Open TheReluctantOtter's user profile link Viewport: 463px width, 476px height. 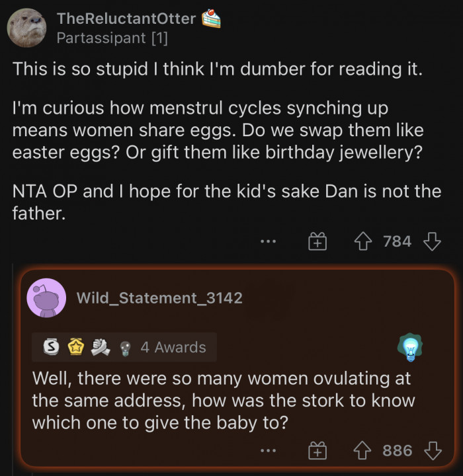point(126,19)
